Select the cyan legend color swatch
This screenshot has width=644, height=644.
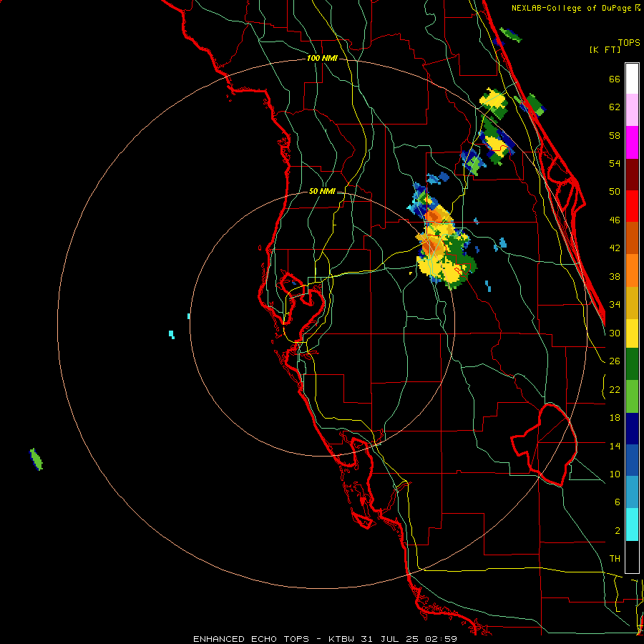[x=632, y=525]
